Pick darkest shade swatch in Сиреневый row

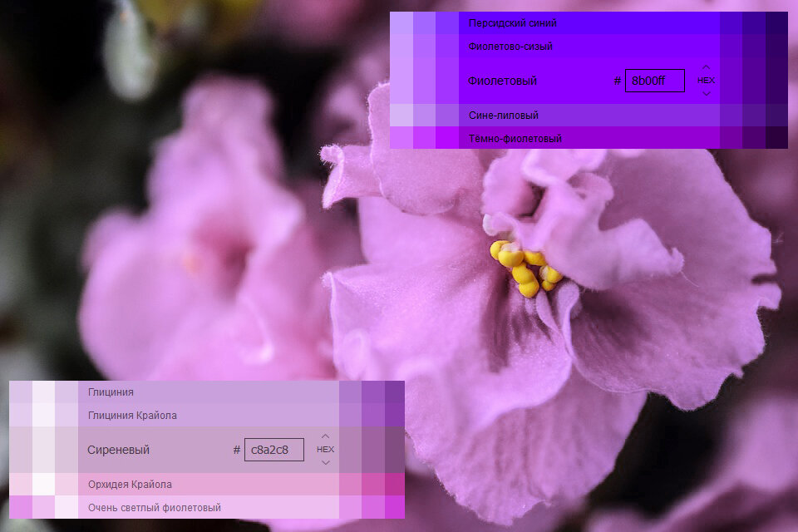coord(394,450)
